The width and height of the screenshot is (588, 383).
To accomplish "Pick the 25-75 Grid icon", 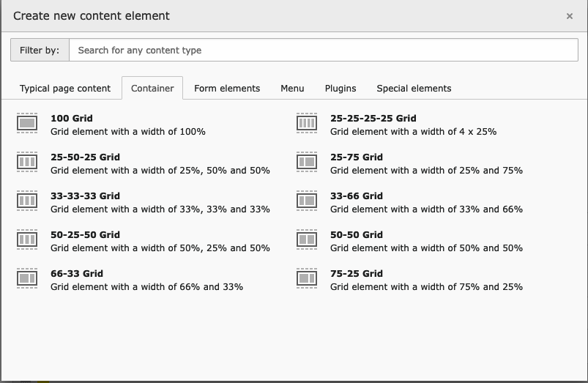I will (307, 162).
